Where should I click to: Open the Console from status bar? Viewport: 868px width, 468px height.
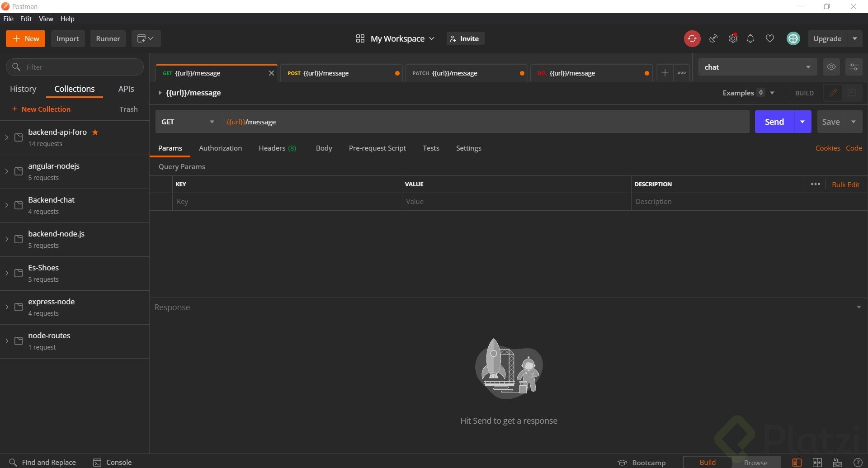click(x=112, y=462)
